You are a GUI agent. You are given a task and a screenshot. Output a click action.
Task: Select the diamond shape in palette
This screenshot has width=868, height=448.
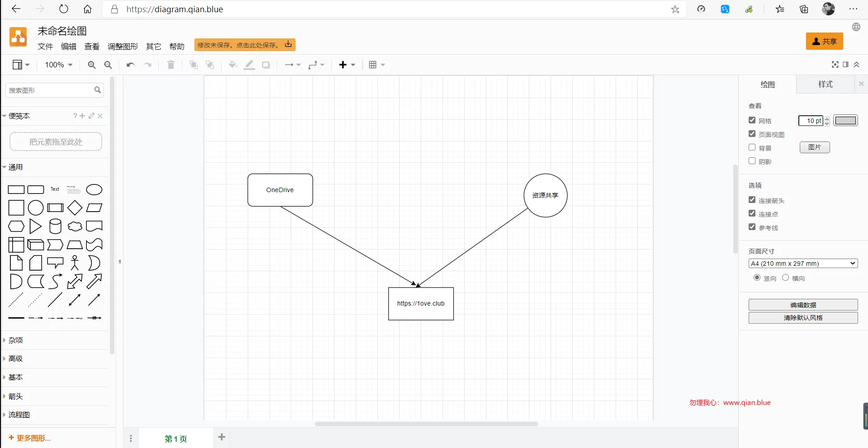[x=75, y=208]
